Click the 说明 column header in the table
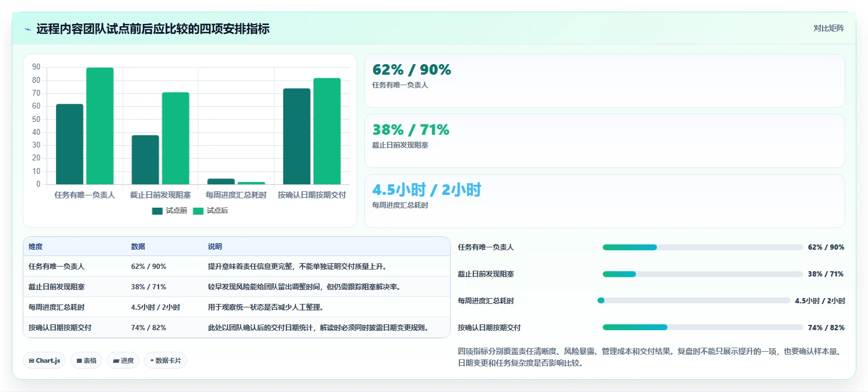The image size is (868, 392). point(215,247)
